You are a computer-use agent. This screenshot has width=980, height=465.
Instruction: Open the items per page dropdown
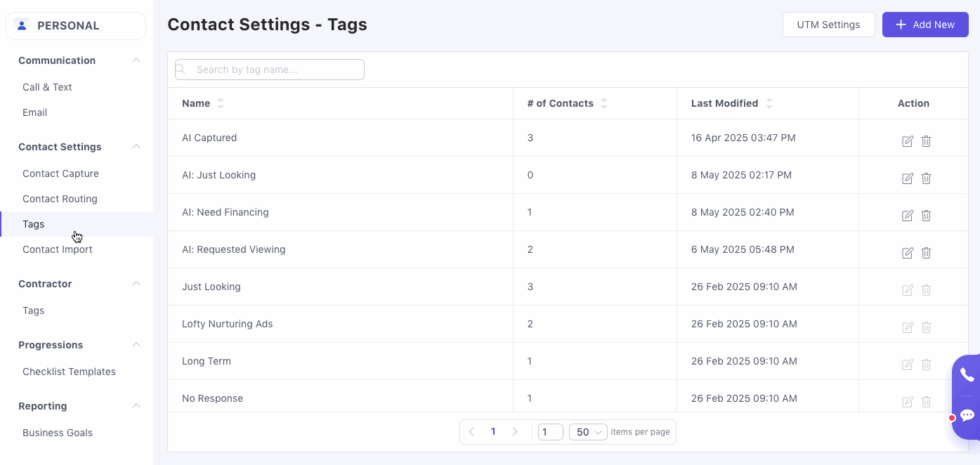(x=588, y=432)
